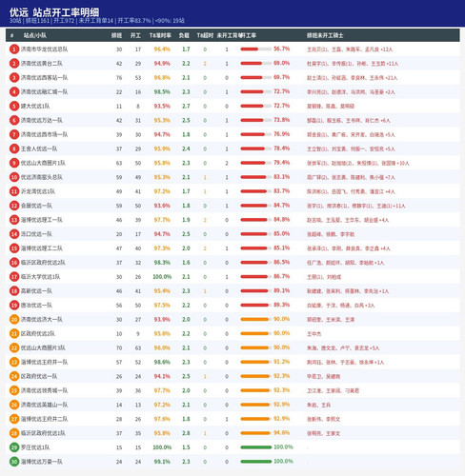Image resolution: width=465 pixels, height=476 pixels.
Task: Click T8 on-time value 99.1% in rank 30
Action: point(162,462)
